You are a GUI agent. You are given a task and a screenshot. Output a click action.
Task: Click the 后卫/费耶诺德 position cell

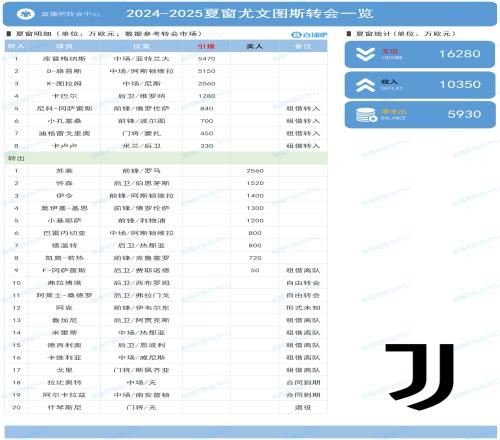click(141, 270)
